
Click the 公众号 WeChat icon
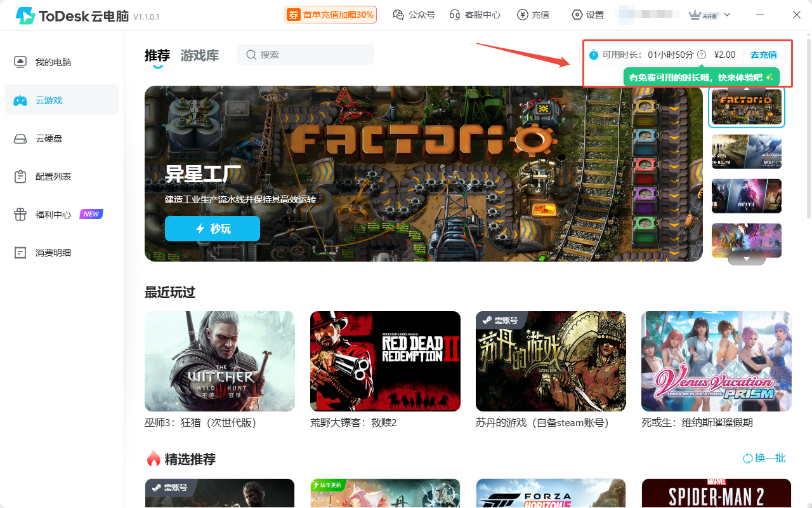click(x=398, y=15)
